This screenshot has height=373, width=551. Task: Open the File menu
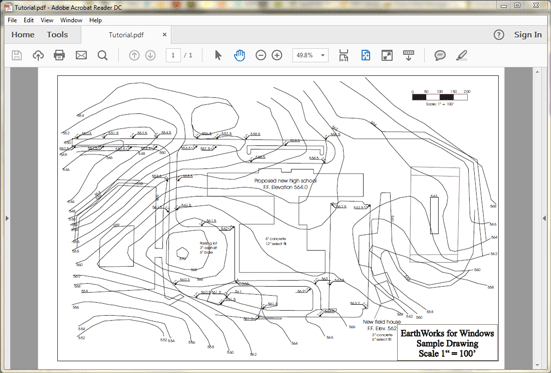pos(12,20)
